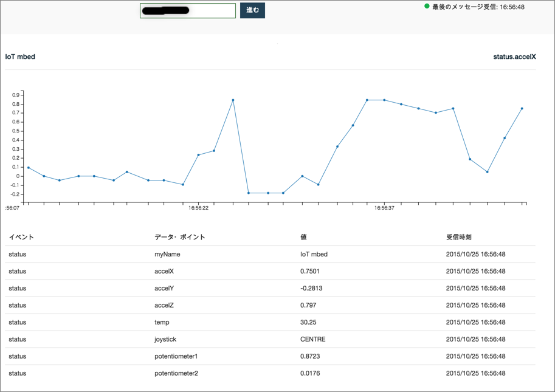Screen dimensions: 555x392
Task: Click the last data point on chart
Action: (x=522, y=109)
